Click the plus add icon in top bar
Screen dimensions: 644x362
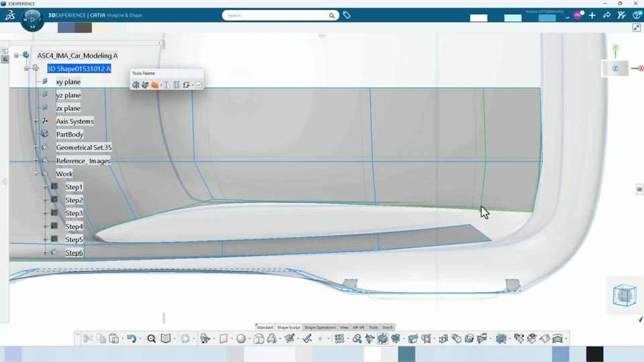pos(592,15)
